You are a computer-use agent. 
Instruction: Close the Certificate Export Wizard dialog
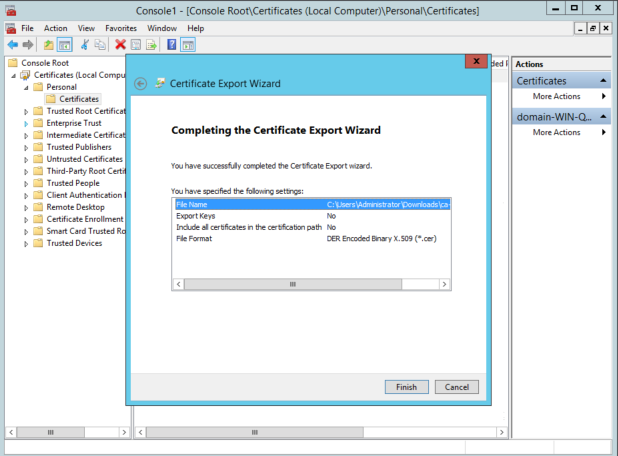coord(477,62)
